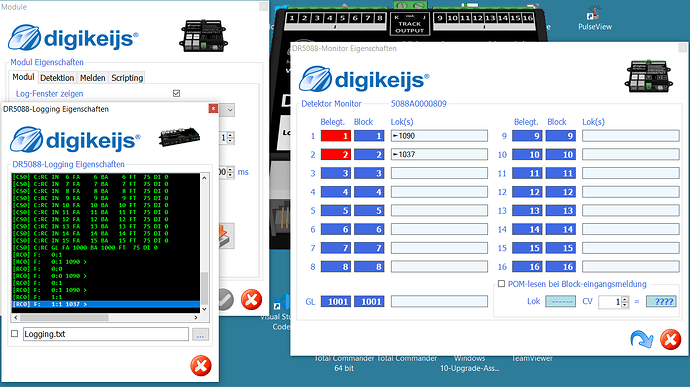
Task: Click Lok field showing 1037
Action: (x=439, y=155)
